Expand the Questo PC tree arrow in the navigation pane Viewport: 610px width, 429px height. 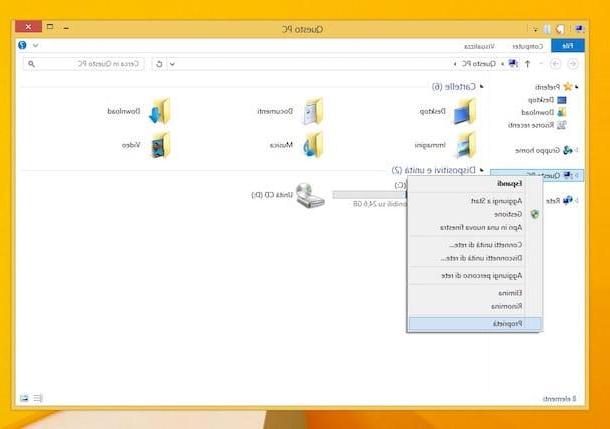(577, 175)
